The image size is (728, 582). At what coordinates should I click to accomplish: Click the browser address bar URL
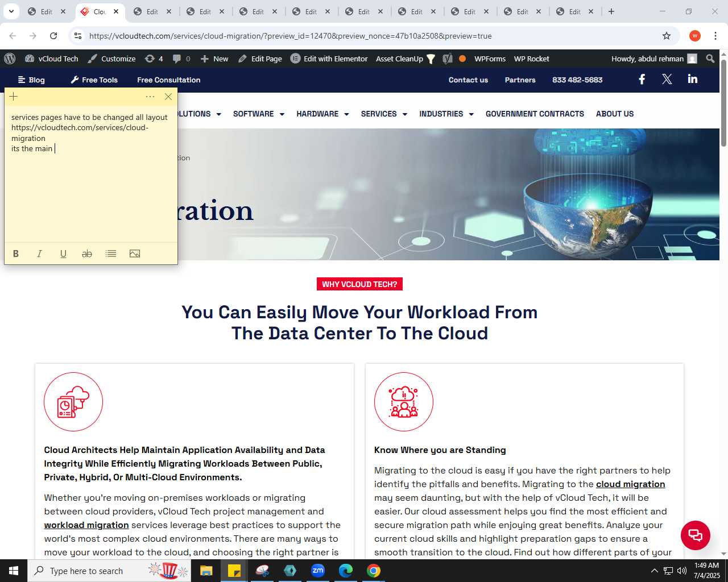click(x=290, y=36)
